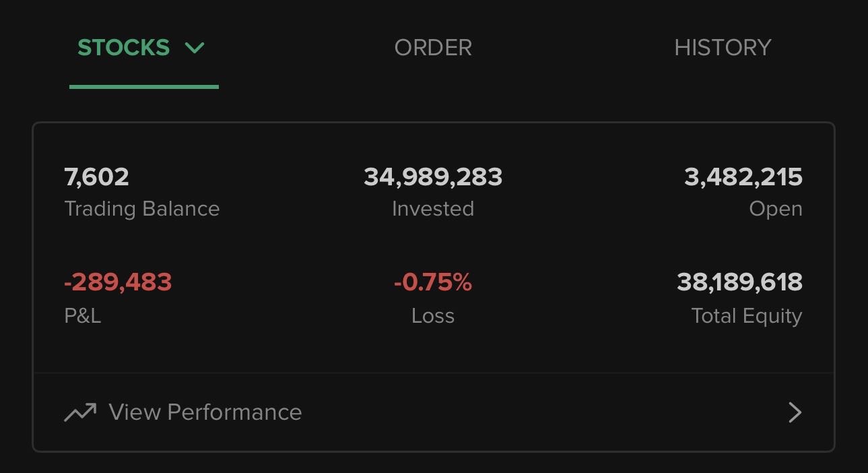
Task: Click the green underline beneath STOCKS
Action: click(x=144, y=87)
